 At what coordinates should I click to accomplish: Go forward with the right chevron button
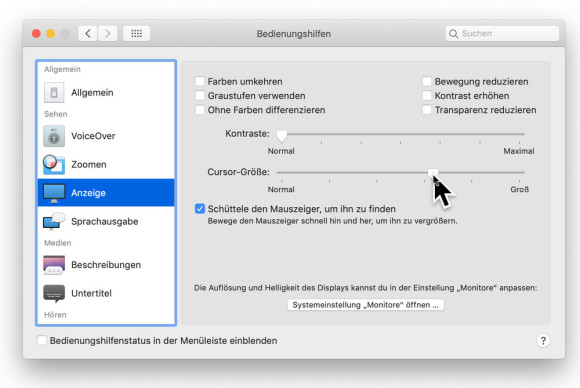click(108, 34)
